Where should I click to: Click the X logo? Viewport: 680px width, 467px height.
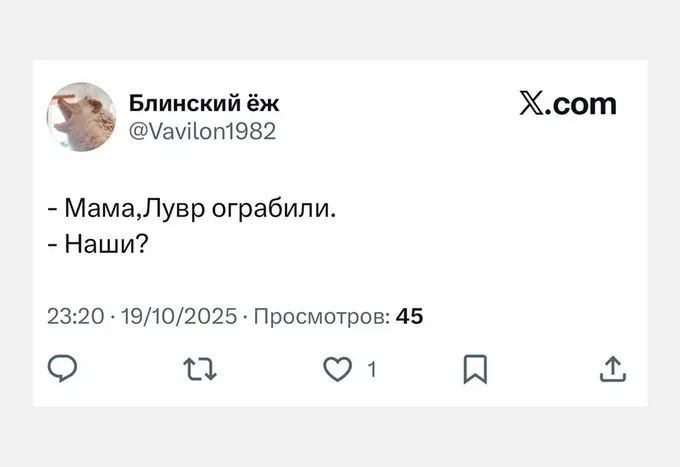pyautogui.click(x=531, y=103)
